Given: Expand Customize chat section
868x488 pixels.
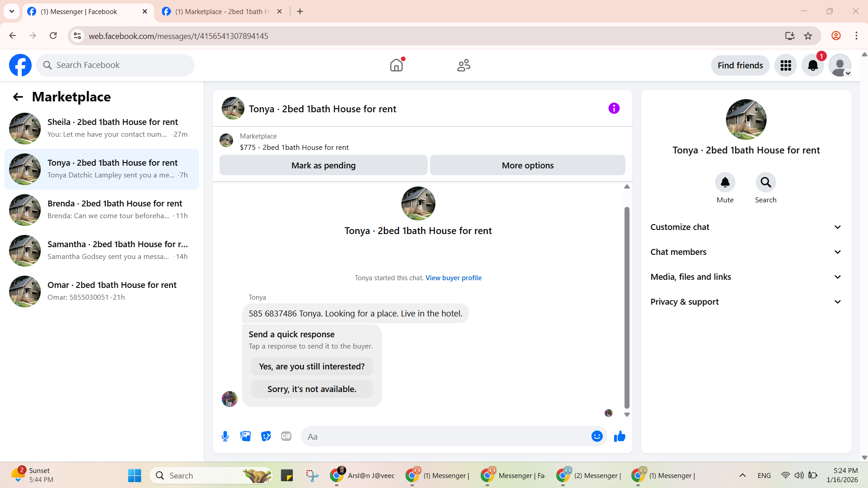Looking at the screenshot, I should pyautogui.click(x=746, y=227).
